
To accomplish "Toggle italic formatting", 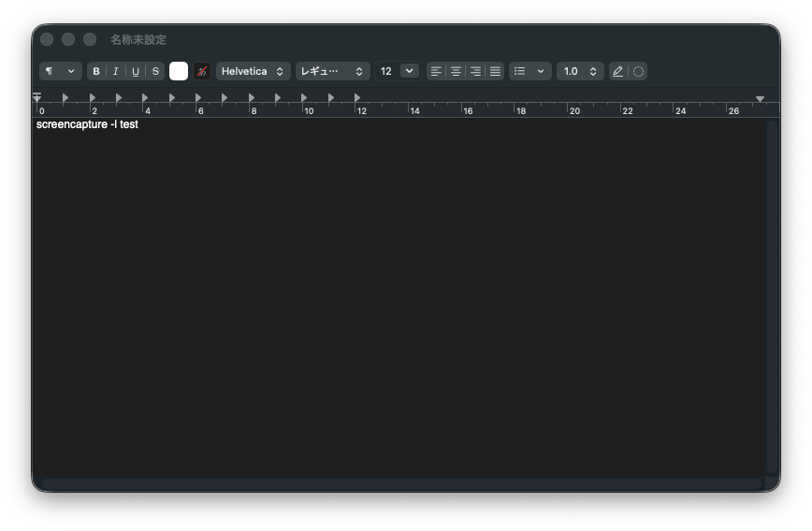I will click(115, 71).
